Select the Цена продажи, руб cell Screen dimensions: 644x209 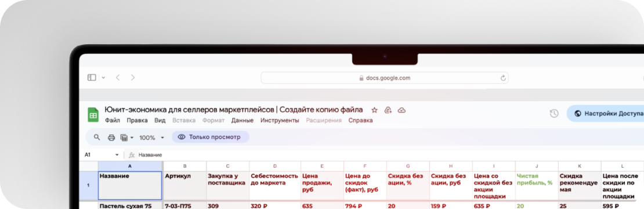pos(322,186)
